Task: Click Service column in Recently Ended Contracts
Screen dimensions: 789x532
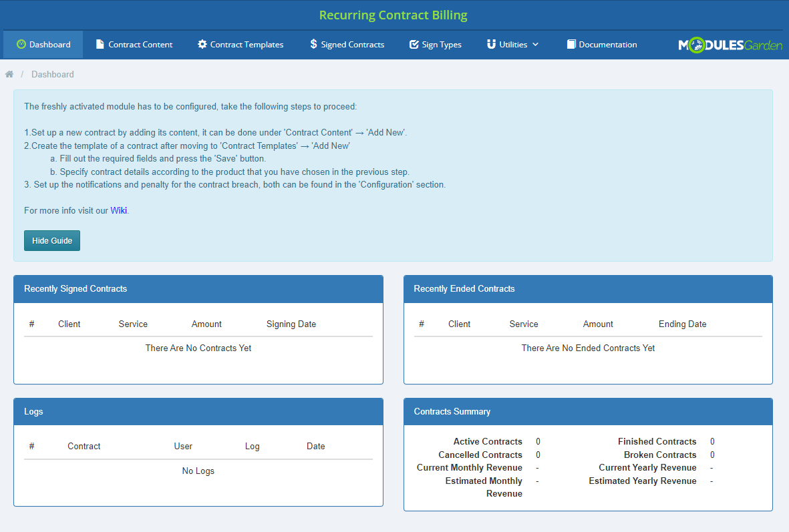Action: pos(524,324)
